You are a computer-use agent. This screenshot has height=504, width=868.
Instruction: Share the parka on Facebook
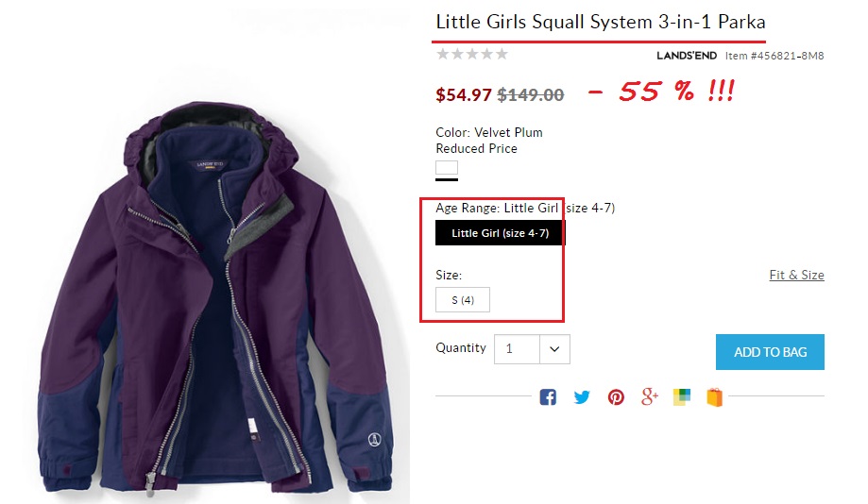click(x=548, y=397)
